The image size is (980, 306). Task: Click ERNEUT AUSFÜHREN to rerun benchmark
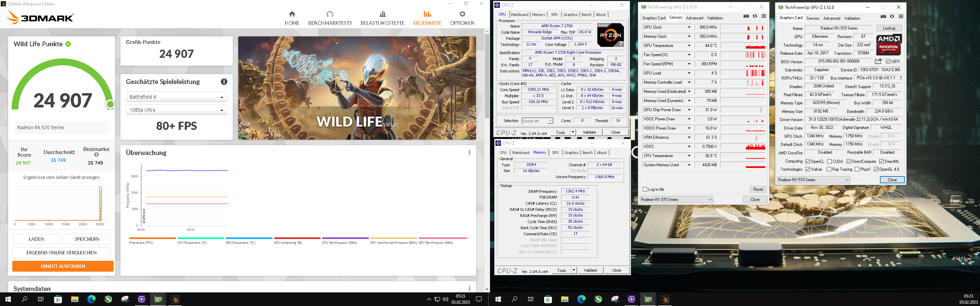tap(63, 266)
